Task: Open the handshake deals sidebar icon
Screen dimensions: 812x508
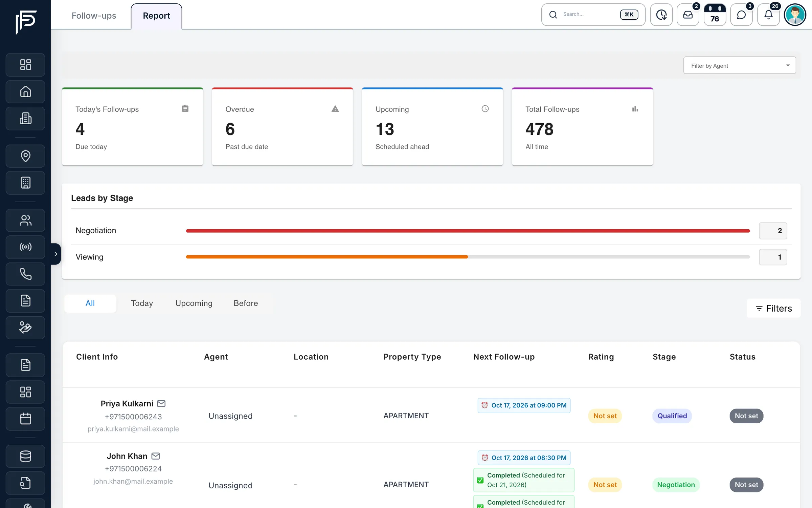Action: (x=25, y=327)
